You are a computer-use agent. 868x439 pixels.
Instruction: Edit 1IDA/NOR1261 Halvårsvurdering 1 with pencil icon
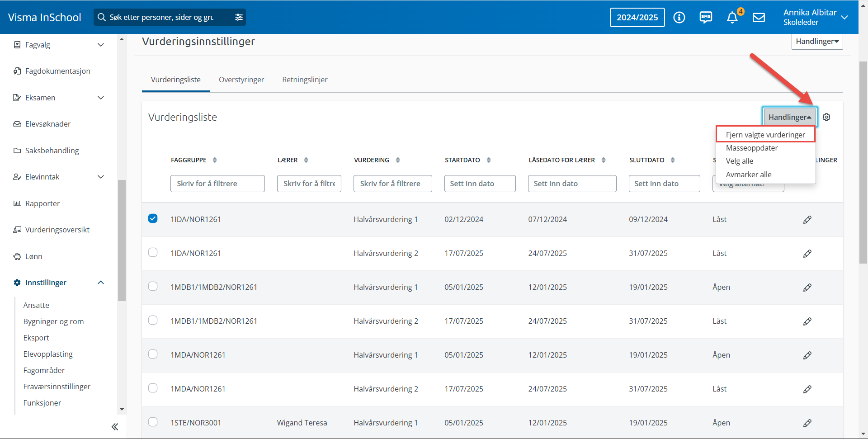[x=807, y=220]
